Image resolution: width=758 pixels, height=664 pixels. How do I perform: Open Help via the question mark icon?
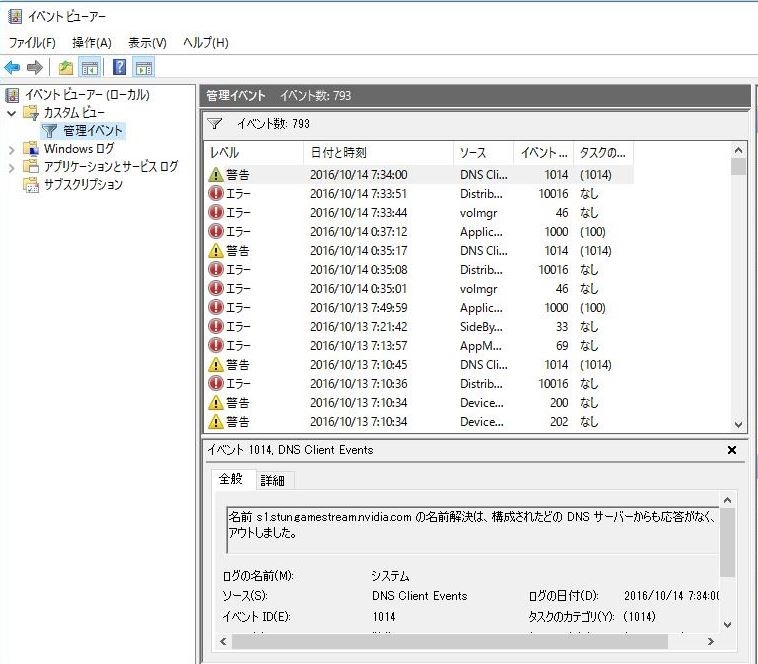119,67
